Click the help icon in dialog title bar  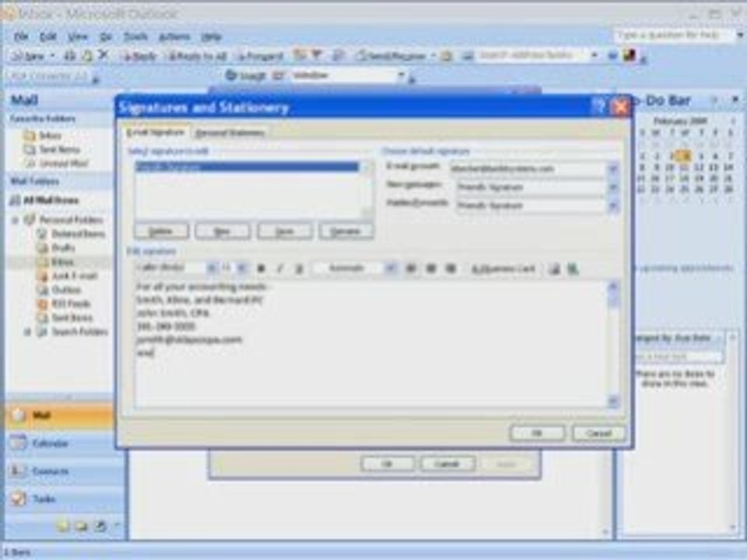[x=599, y=107]
